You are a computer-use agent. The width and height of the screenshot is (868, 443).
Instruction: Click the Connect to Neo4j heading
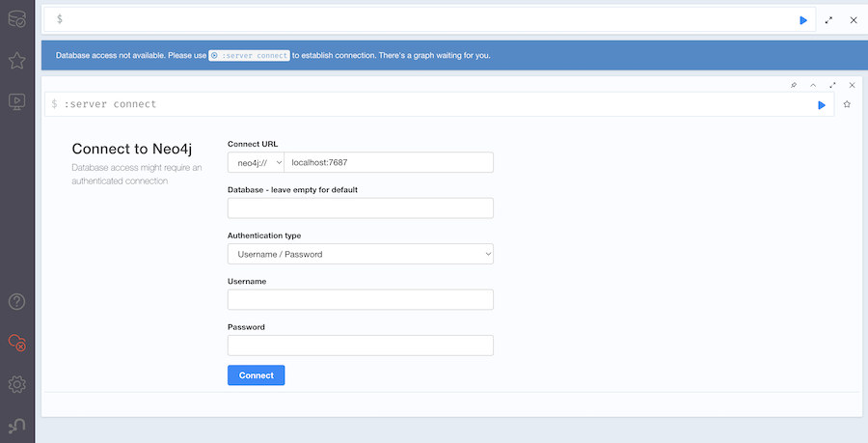[x=132, y=149]
